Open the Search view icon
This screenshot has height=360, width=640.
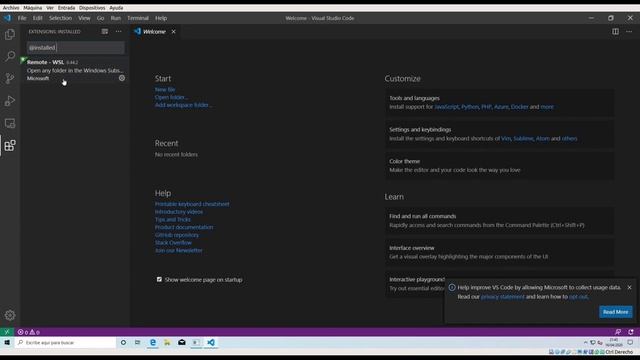click(10, 56)
